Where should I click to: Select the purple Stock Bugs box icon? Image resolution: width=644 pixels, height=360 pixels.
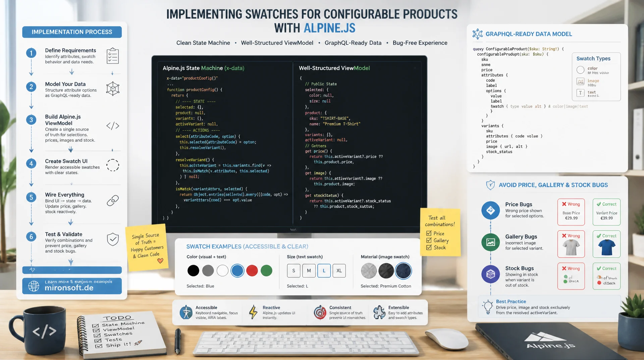click(x=491, y=274)
